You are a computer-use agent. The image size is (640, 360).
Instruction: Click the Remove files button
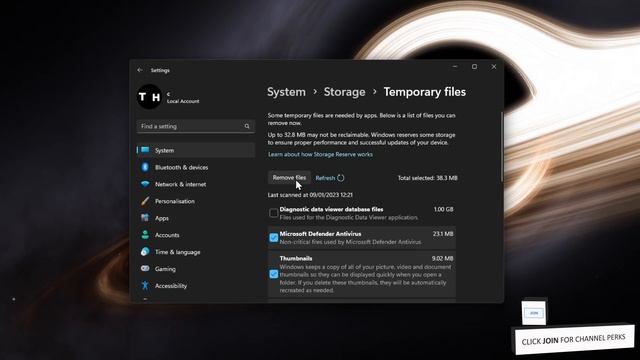click(289, 178)
